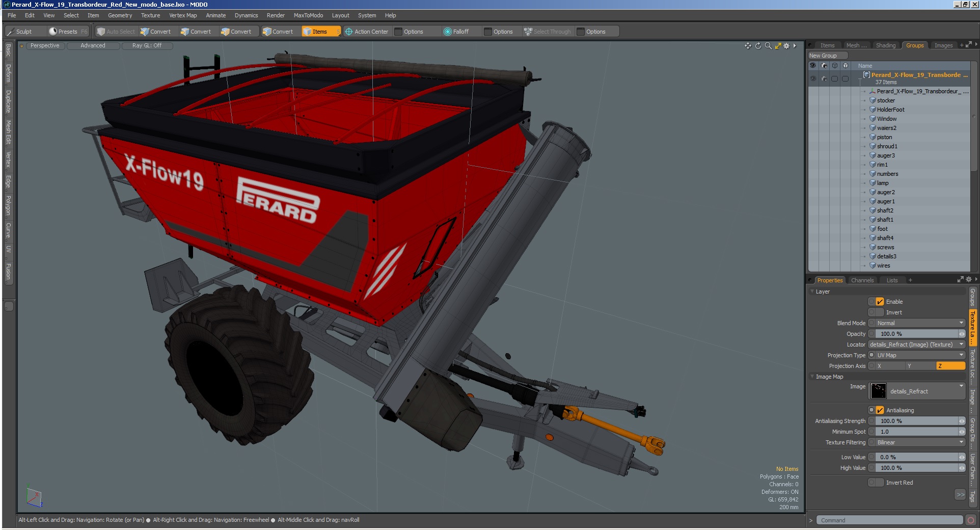Click the Minimum Spot value field
The image size is (980, 530).
pyautogui.click(x=920, y=432)
